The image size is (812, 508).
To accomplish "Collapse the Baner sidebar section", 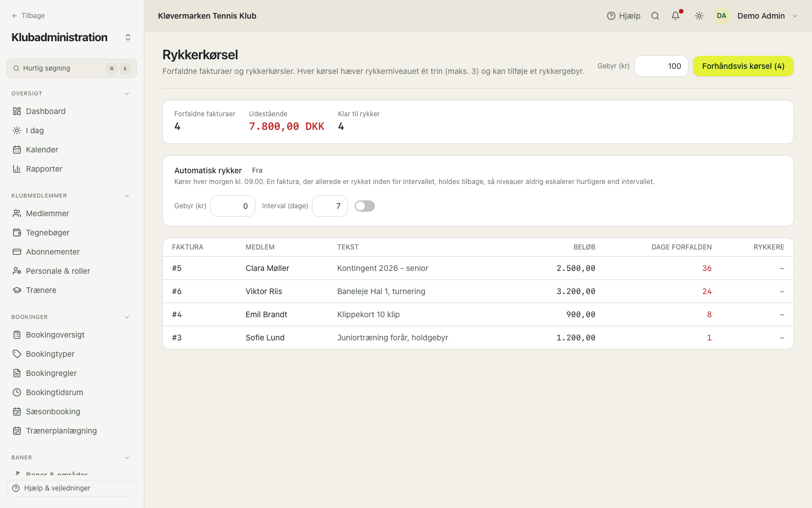I will click(x=127, y=458).
